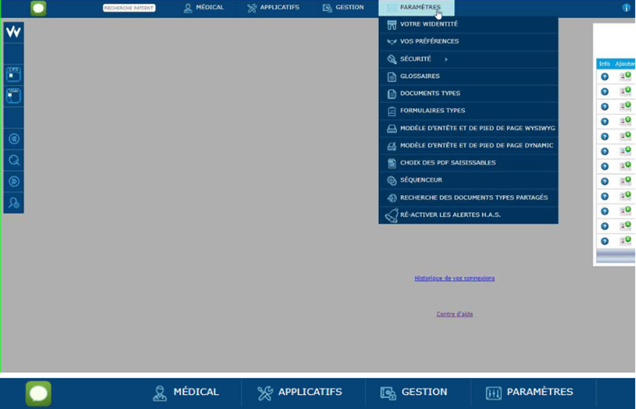Click the green chat bubble in top bar
This screenshot has height=409, width=636.
tap(38, 8)
